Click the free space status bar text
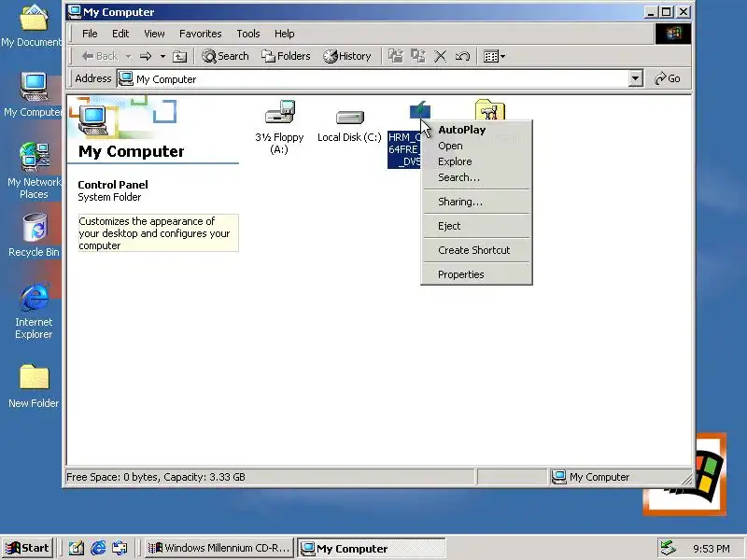 coord(156,477)
